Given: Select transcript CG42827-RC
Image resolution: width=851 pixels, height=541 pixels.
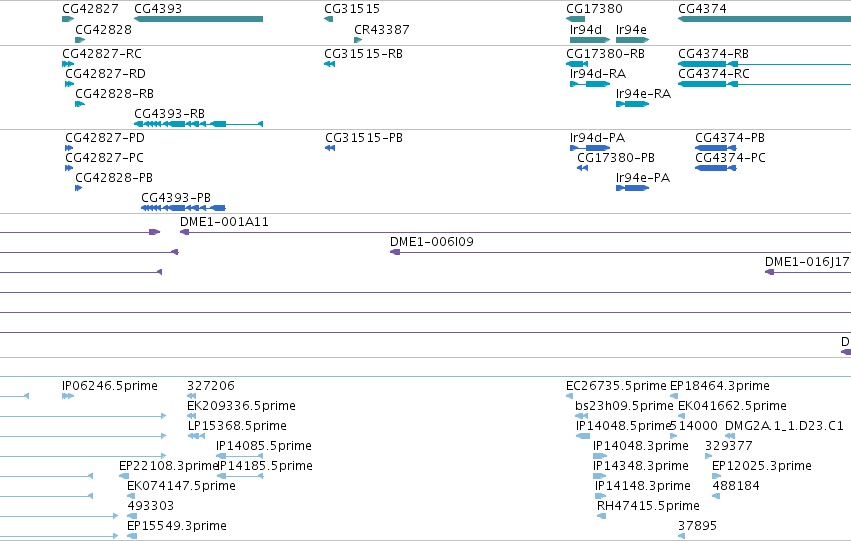Looking at the screenshot, I should [68, 64].
